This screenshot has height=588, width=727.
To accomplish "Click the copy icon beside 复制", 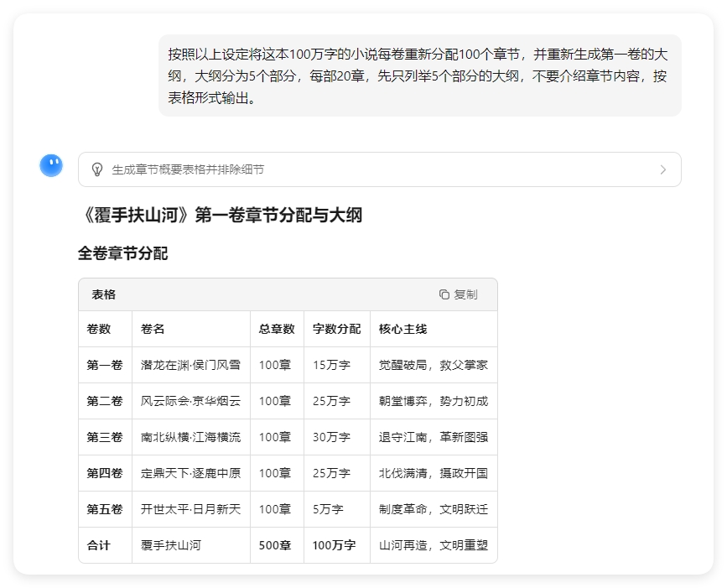I will pos(444,294).
